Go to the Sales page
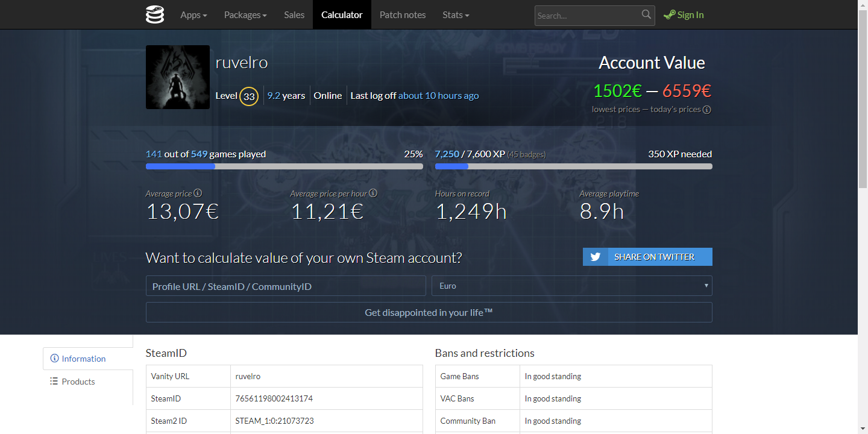868x434 pixels. coord(294,14)
